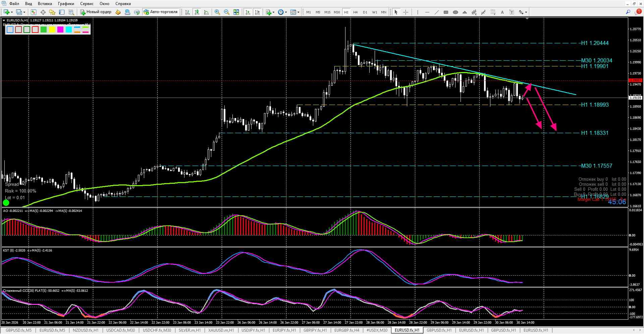Open the search magnifier in the toolbar
644x334 pixels.
pyautogui.click(x=628, y=12)
